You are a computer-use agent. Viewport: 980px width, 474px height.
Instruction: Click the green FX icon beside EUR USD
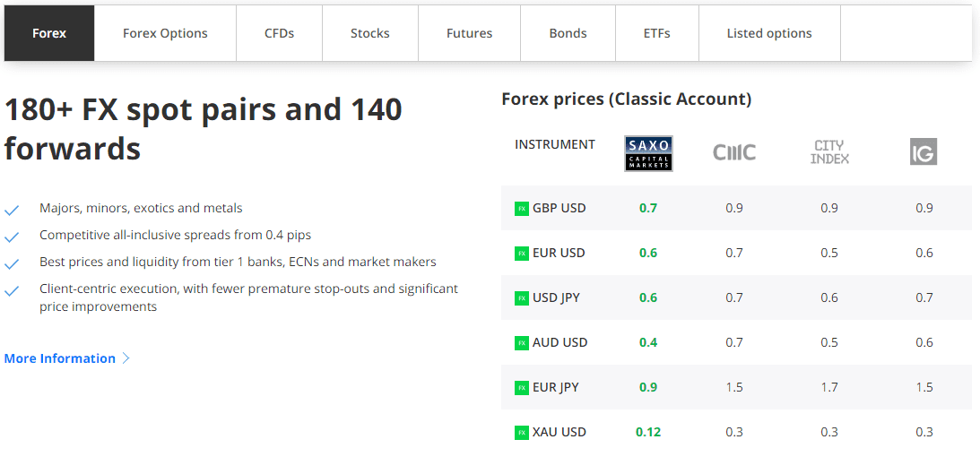tap(522, 254)
